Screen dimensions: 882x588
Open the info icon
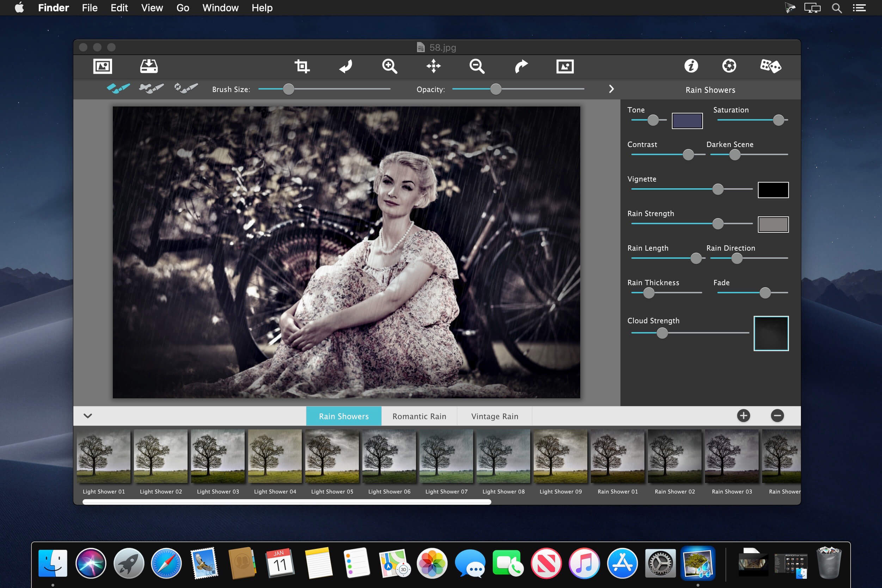click(x=691, y=66)
